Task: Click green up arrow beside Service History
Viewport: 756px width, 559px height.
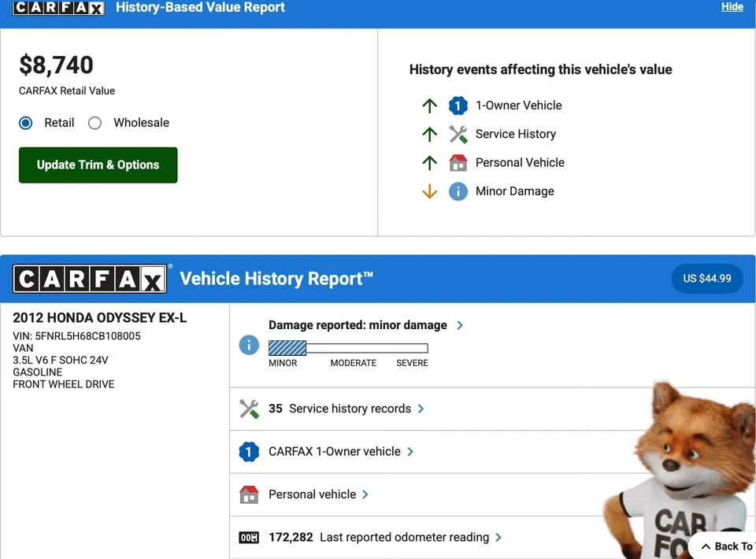Action: [x=430, y=134]
